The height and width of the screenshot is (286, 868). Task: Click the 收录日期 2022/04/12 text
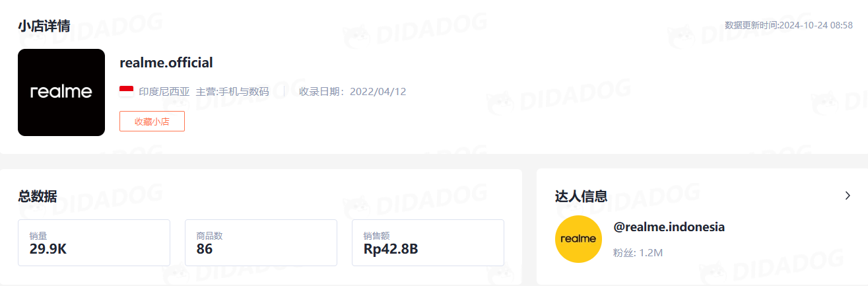[x=352, y=92]
